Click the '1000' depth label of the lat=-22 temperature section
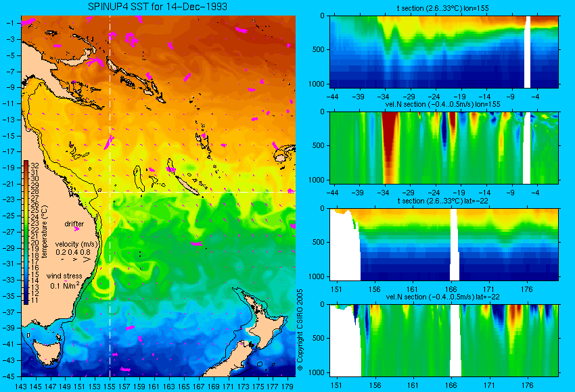 pos(317,276)
